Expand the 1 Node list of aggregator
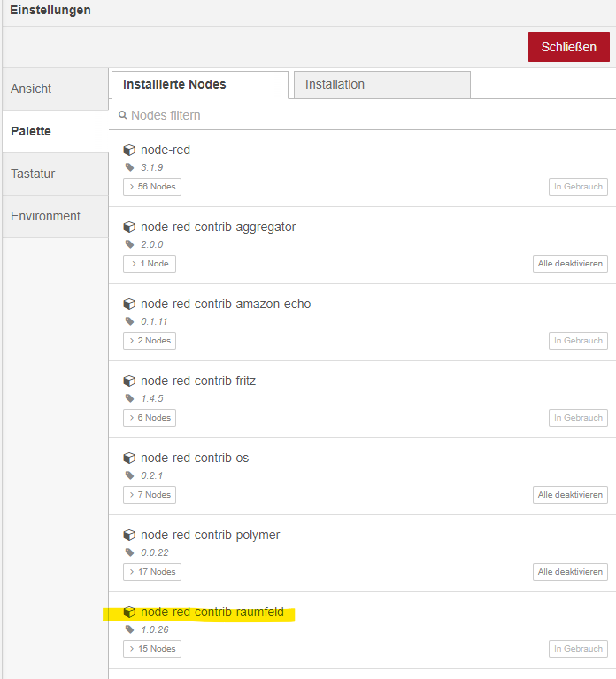 click(150, 264)
